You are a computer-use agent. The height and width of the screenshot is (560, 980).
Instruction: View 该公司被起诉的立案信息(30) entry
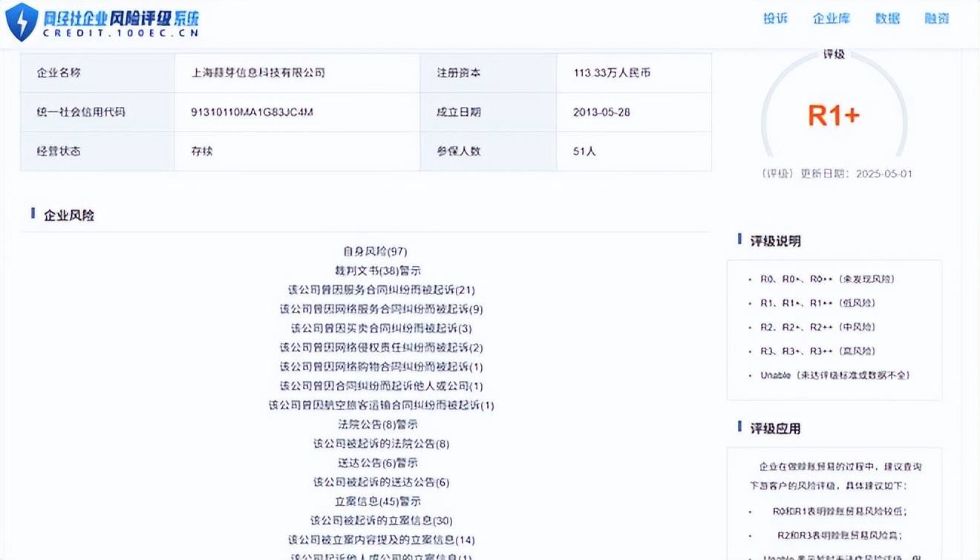[x=381, y=521]
